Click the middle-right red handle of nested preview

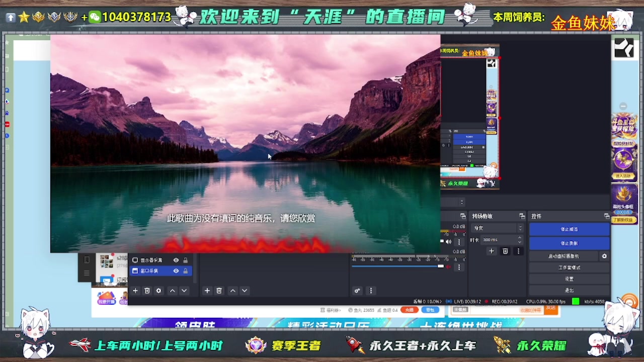(500, 118)
